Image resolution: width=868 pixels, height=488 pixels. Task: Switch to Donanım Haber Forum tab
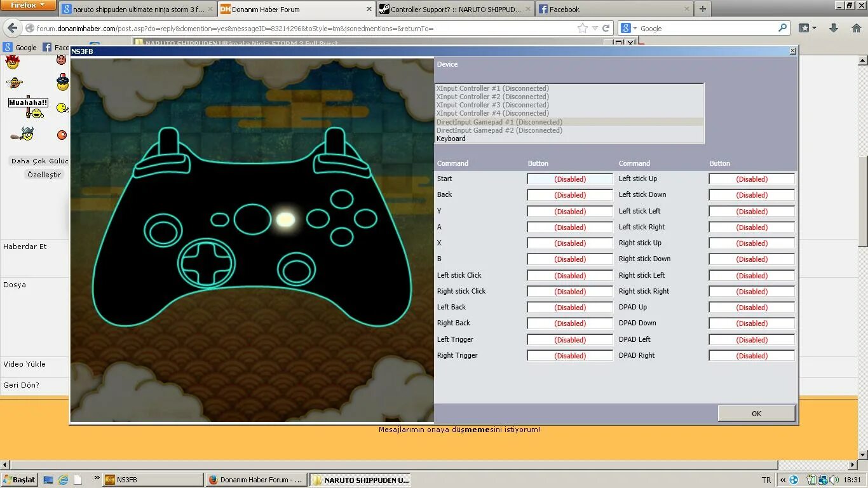tap(296, 9)
